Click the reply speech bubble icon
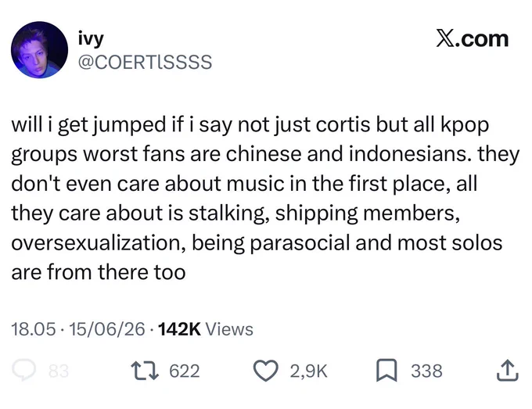The image size is (532, 409). tap(23, 371)
